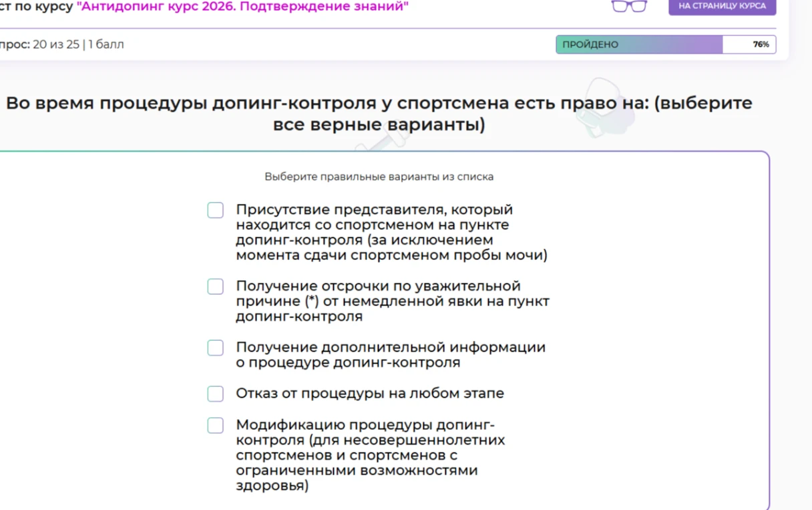
Task: Click the answer text 'Отказ от процедуры на любом этапе'
Action: click(x=370, y=394)
